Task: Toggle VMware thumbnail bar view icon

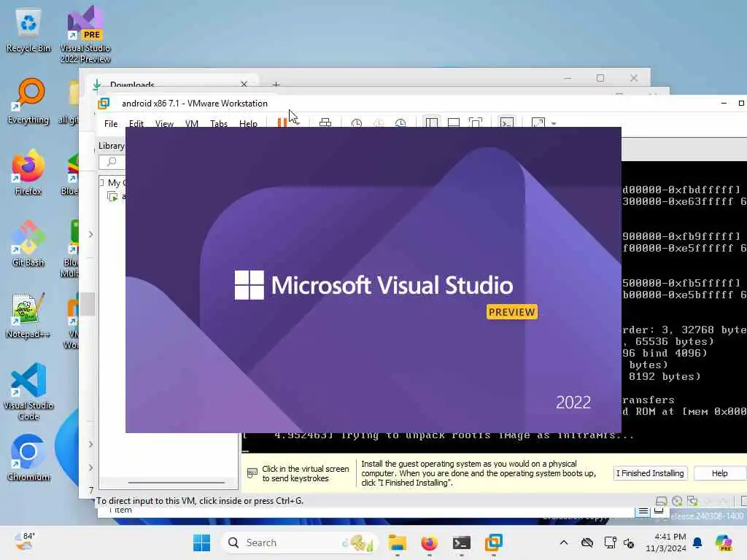Action: 454,122
